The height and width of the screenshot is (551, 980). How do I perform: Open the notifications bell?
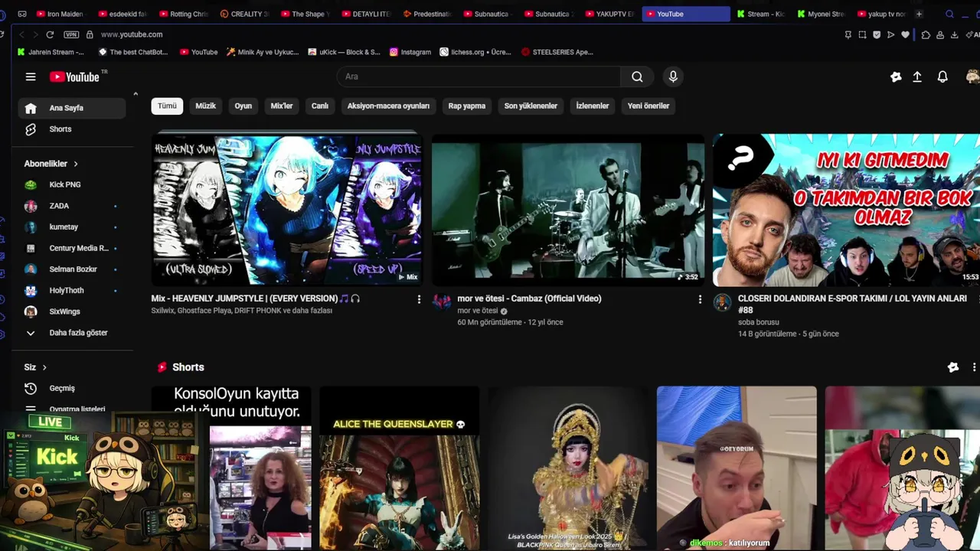click(x=942, y=77)
